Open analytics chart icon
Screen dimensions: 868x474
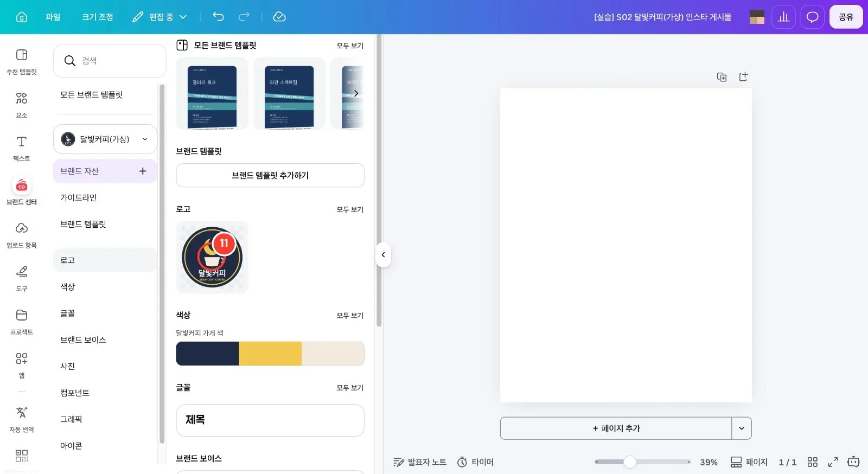(783, 17)
